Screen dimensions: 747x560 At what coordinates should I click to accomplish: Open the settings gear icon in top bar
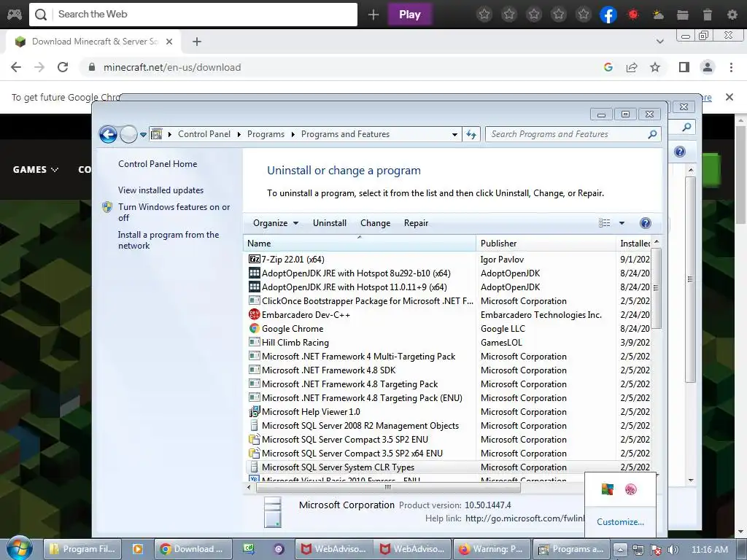point(732,15)
